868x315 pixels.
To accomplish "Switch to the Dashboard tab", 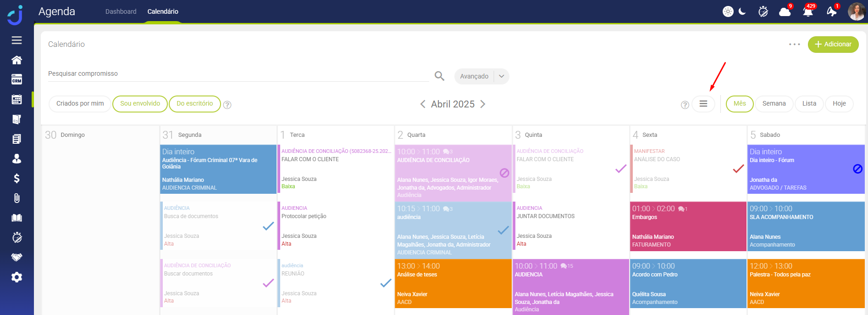I will click(121, 11).
